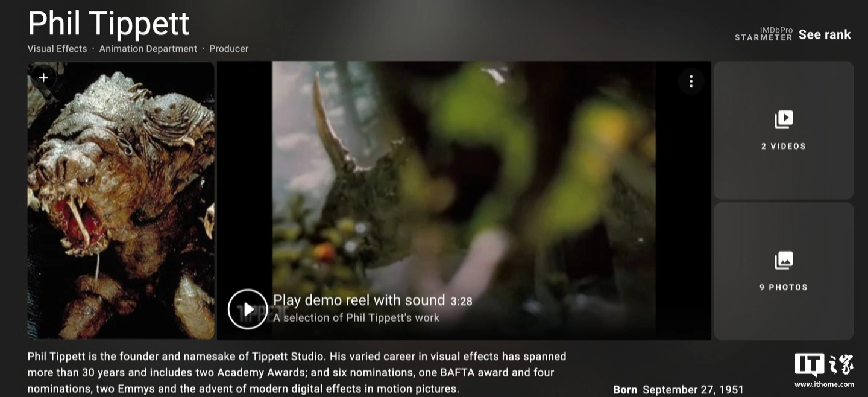Select the Visual Effects profession link

coord(57,49)
